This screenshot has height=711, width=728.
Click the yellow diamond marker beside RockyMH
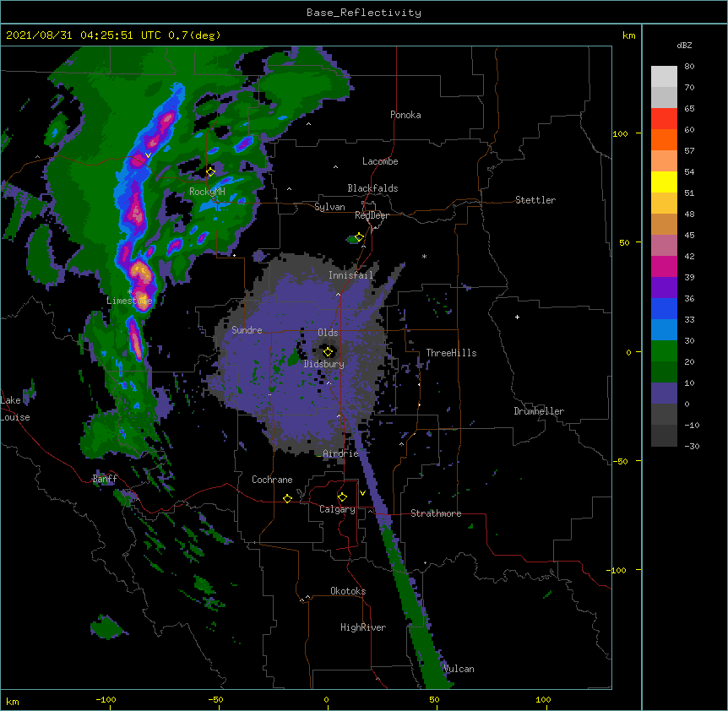pyautogui.click(x=210, y=172)
